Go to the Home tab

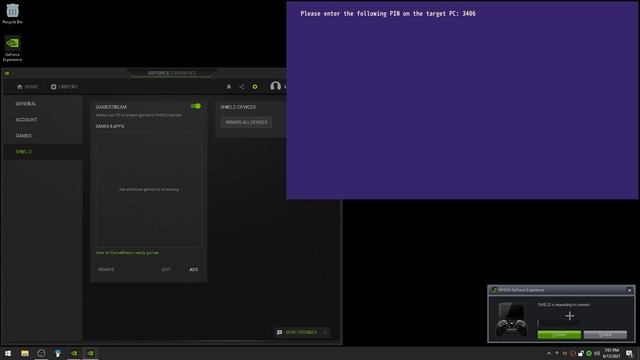(27, 87)
